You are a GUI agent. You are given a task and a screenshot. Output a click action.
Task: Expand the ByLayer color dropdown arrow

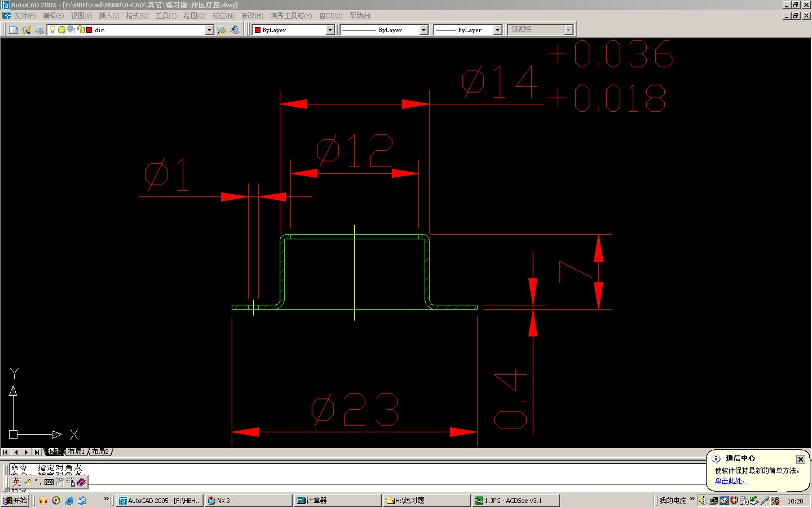coord(330,30)
